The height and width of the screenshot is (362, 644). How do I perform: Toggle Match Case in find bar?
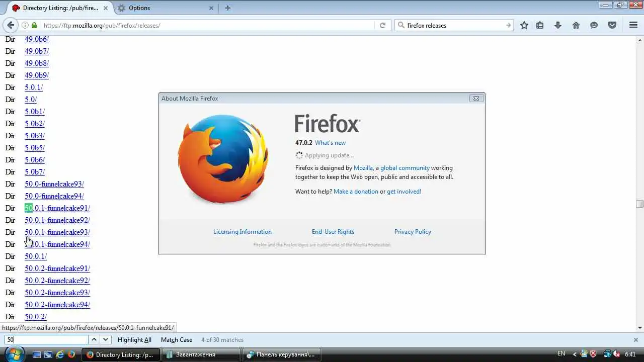(177, 340)
